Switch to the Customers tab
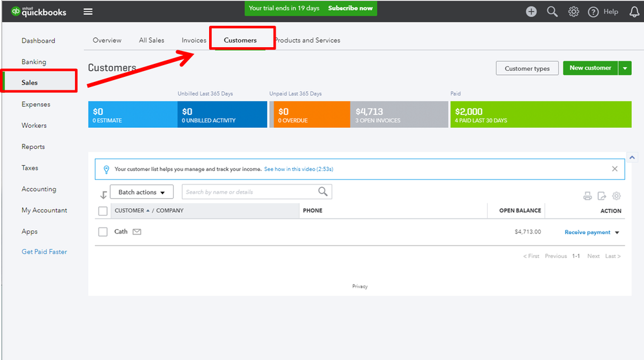Screen dimensions: 644x360 pos(240,40)
